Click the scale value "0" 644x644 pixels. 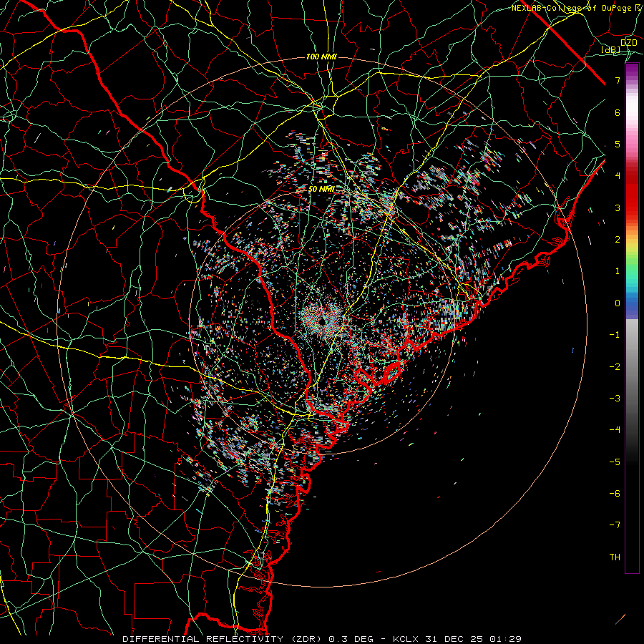[618, 303]
